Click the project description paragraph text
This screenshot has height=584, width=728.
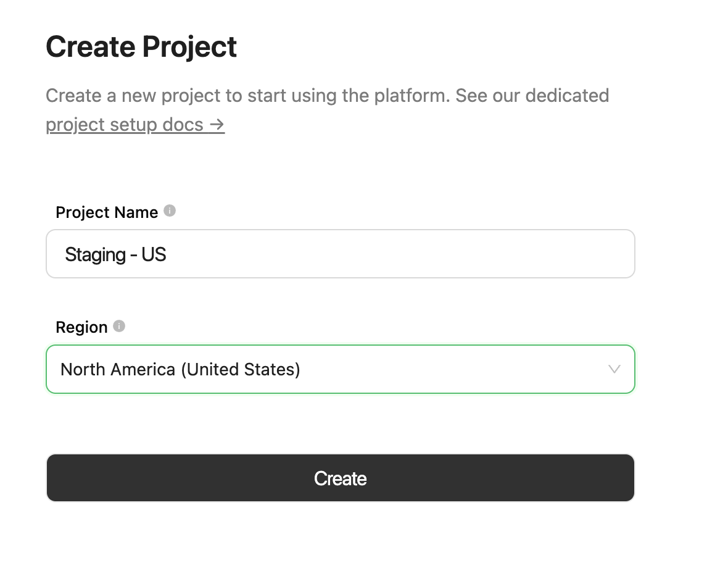327,96
